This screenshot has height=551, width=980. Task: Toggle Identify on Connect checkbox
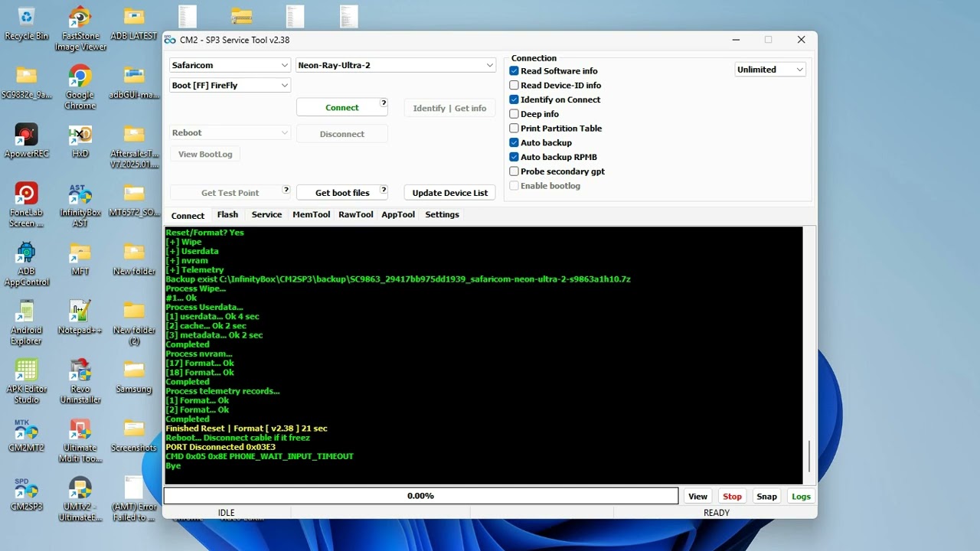(x=514, y=99)
